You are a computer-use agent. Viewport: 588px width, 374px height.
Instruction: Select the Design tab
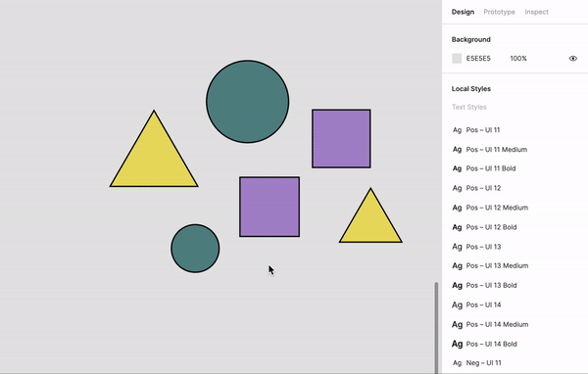463,12
